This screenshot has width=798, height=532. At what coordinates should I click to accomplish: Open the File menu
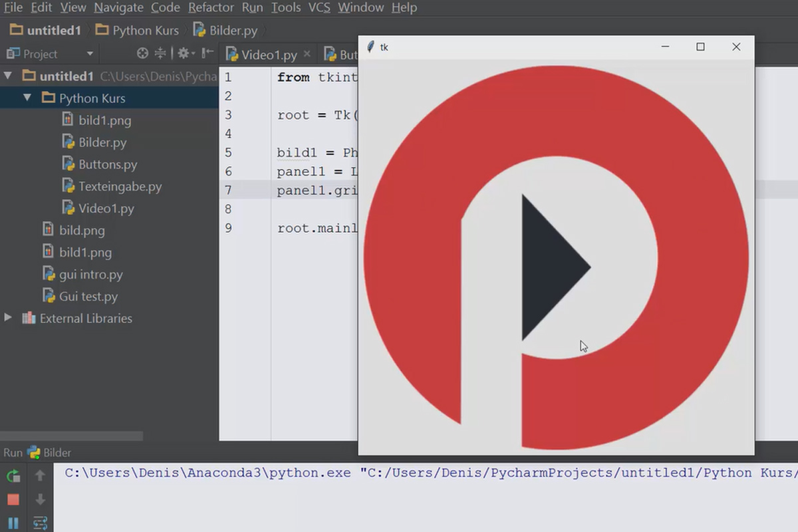tap(12, 8)
